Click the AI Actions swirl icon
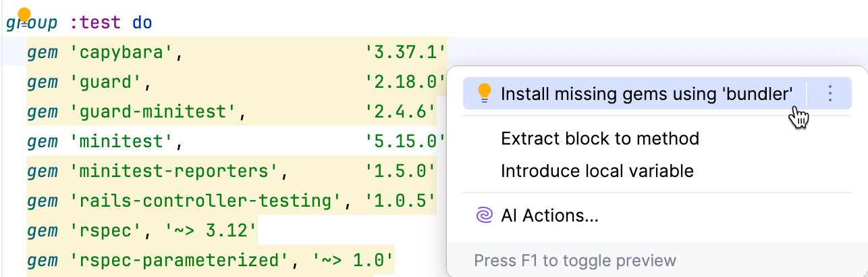868x277 pixels. coord(484,216)
